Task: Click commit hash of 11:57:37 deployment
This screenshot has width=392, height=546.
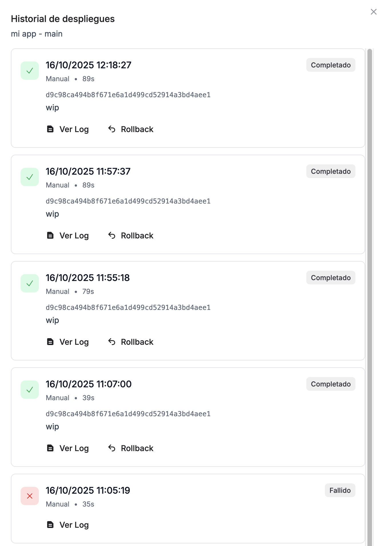Action: [x=128, y=201]
